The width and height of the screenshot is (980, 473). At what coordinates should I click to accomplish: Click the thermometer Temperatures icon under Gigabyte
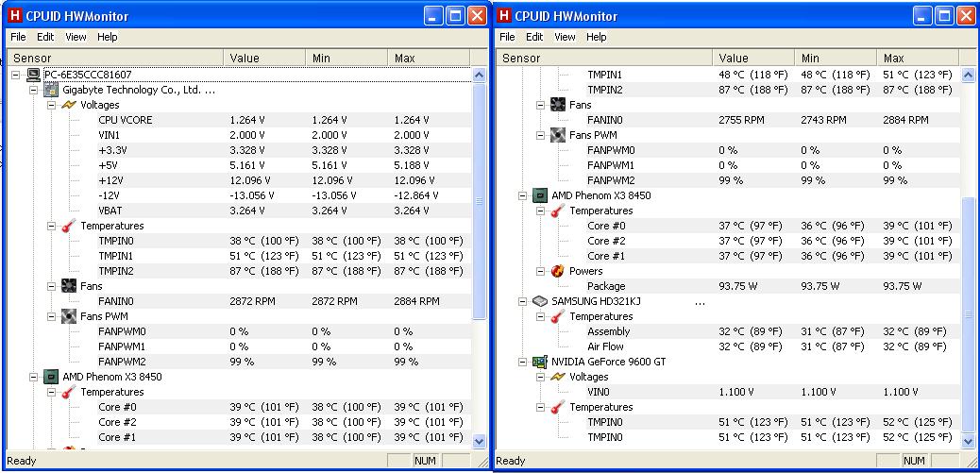(x=69, y=226)
